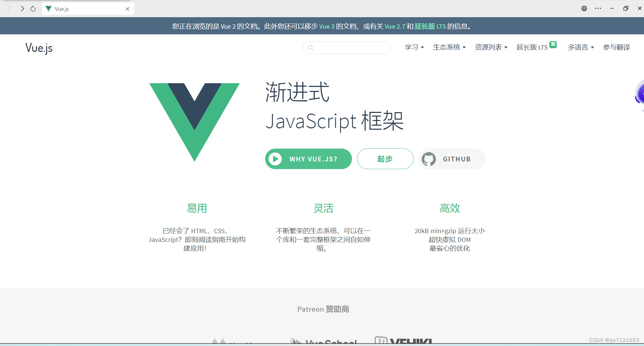
Task: Click the GitHub octocat icon
Action: point(429,159)
